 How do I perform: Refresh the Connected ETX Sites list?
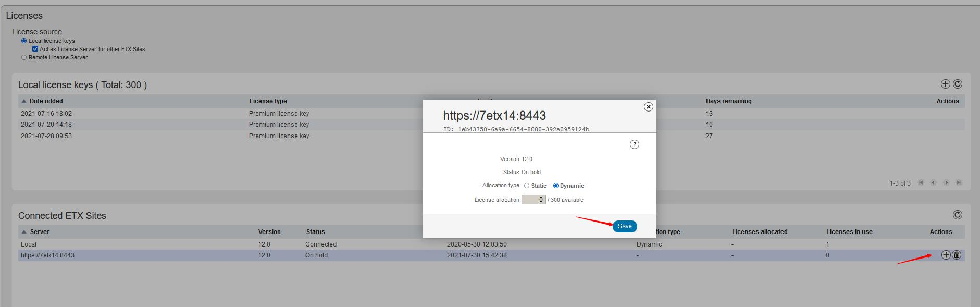pos(958,215)
